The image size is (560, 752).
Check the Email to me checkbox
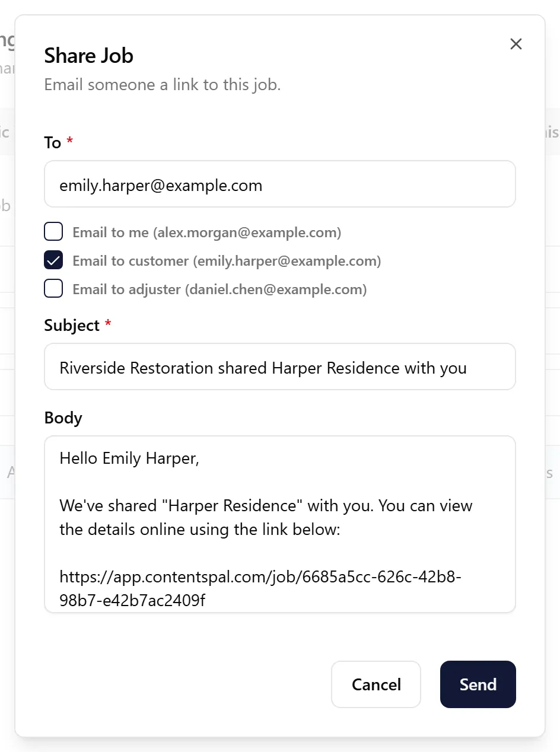pos(53,232)
